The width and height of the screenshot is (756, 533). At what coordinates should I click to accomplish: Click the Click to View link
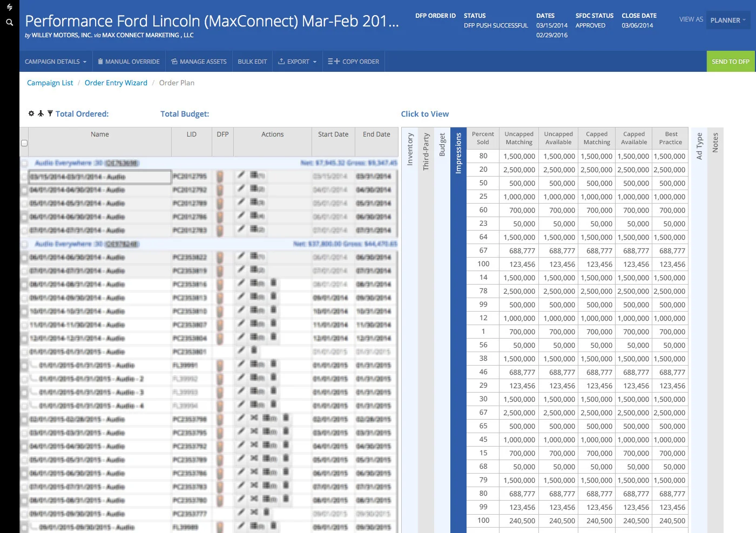click(425, 114)
